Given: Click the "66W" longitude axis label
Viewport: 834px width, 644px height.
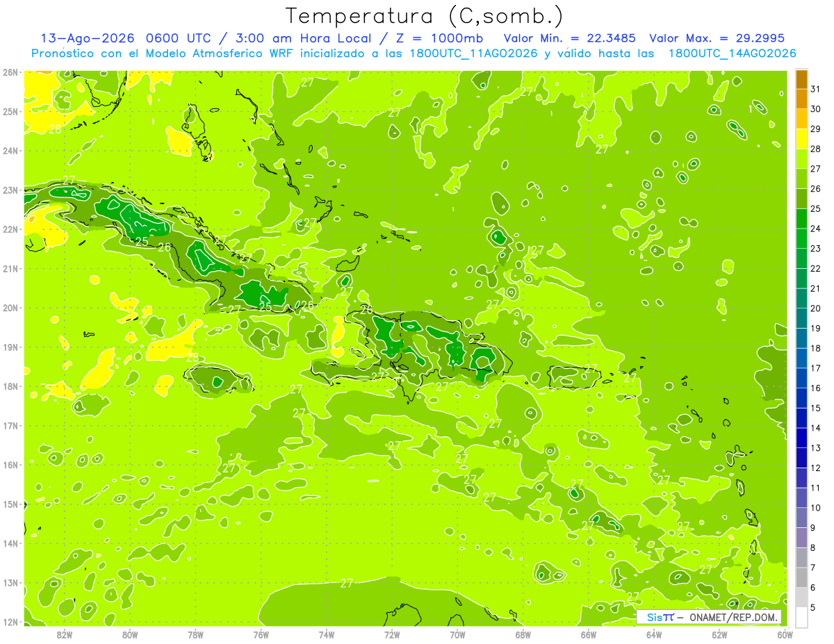Looking at the screenshot, I should pos(588,634).
